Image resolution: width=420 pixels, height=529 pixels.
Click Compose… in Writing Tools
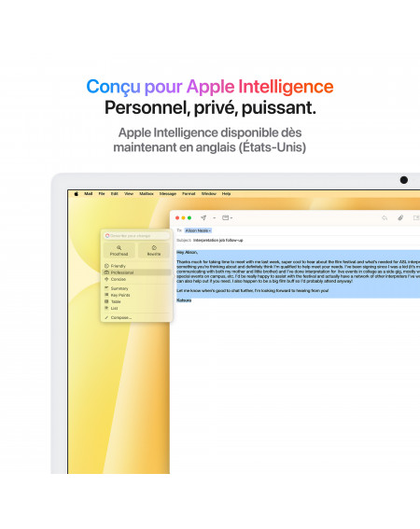pos(136,318)
